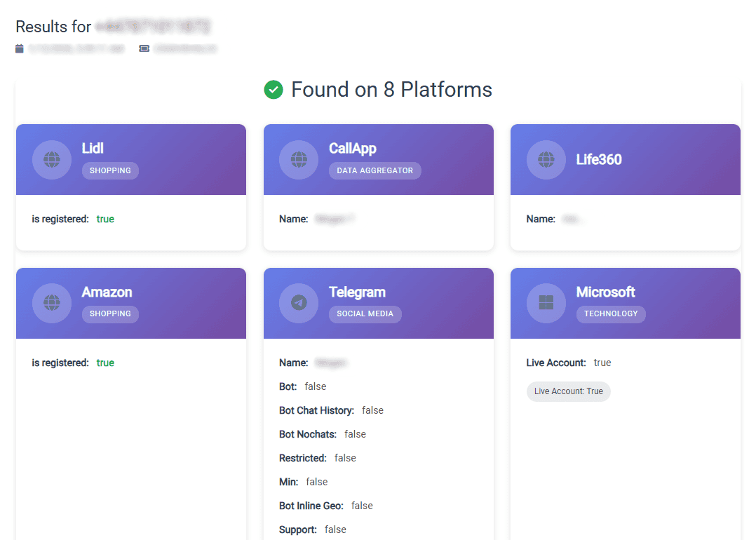
Task: Click the Life360 card title
Action: [x=599, y=159]
